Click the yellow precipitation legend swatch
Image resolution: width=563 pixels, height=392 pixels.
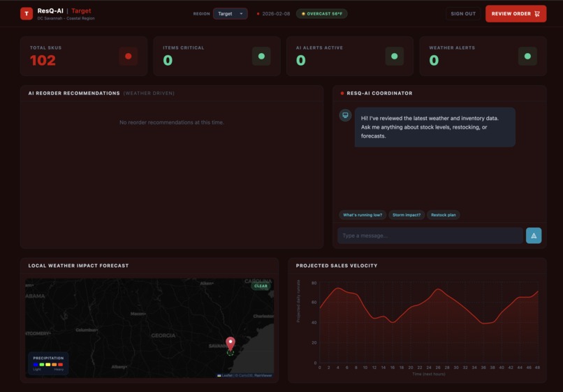coord(47,364)
